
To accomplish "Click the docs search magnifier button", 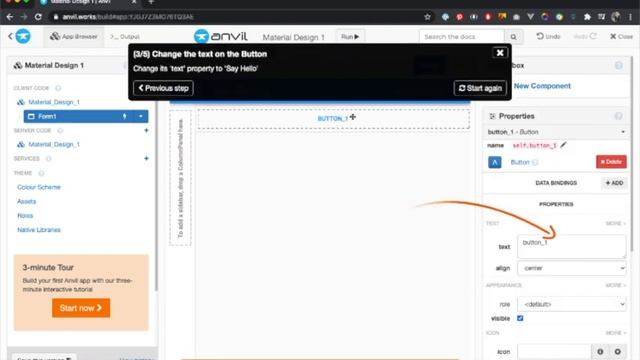I will (x=513, y=37).
